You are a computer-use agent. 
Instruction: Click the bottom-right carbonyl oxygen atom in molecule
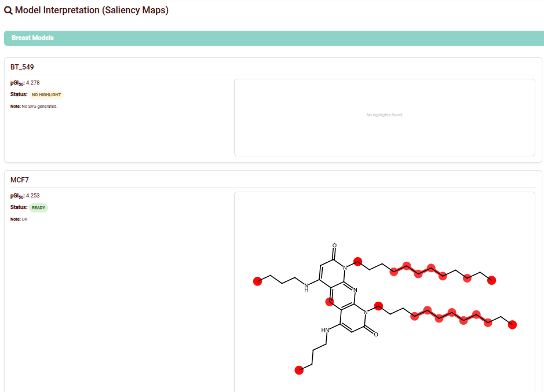(x=376, y=334)
